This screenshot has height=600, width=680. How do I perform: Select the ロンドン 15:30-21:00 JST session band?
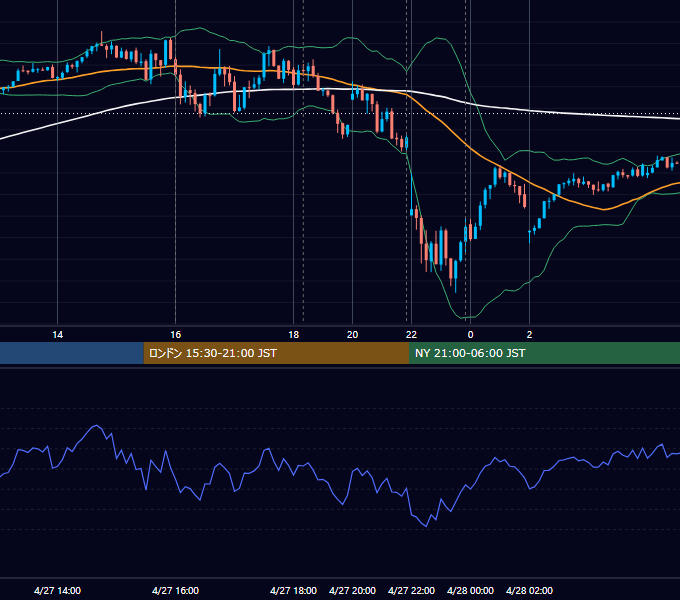point(276,353)
